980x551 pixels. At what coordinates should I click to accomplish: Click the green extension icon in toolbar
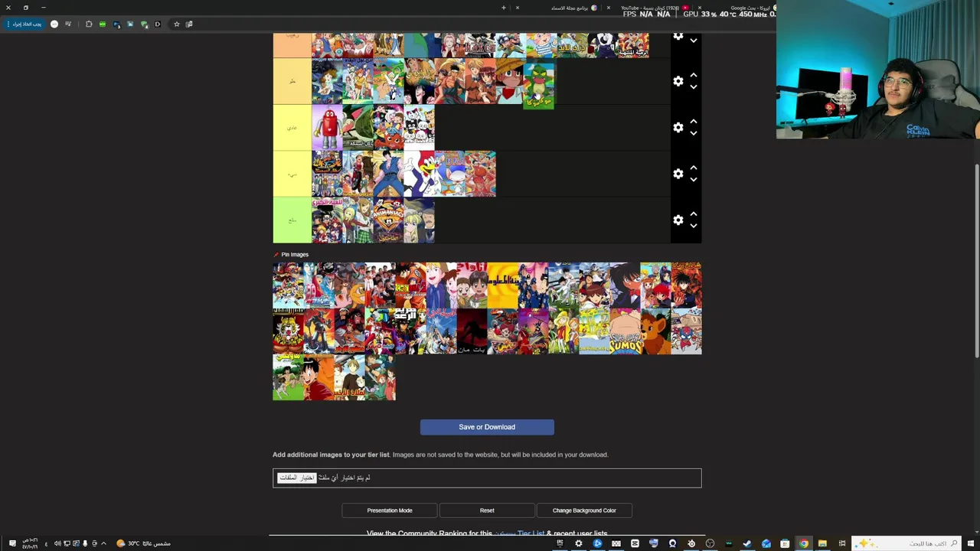[102, 24]
